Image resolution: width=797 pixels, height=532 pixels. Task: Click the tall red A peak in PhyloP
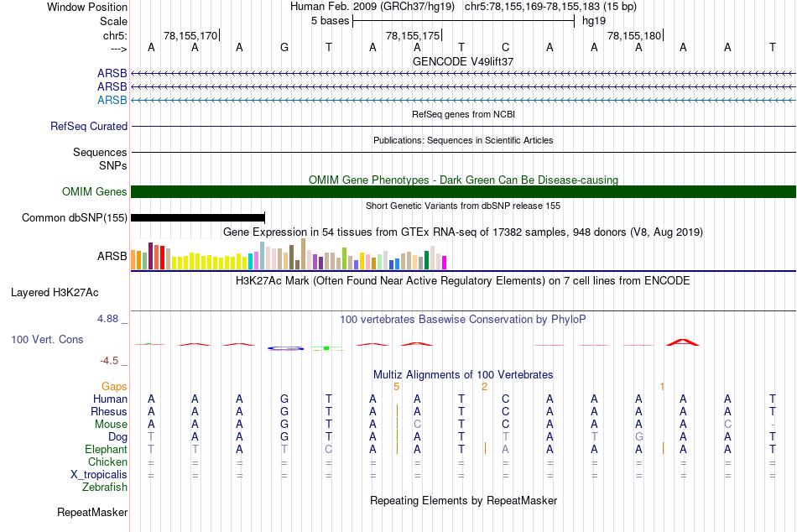point(683,342)
